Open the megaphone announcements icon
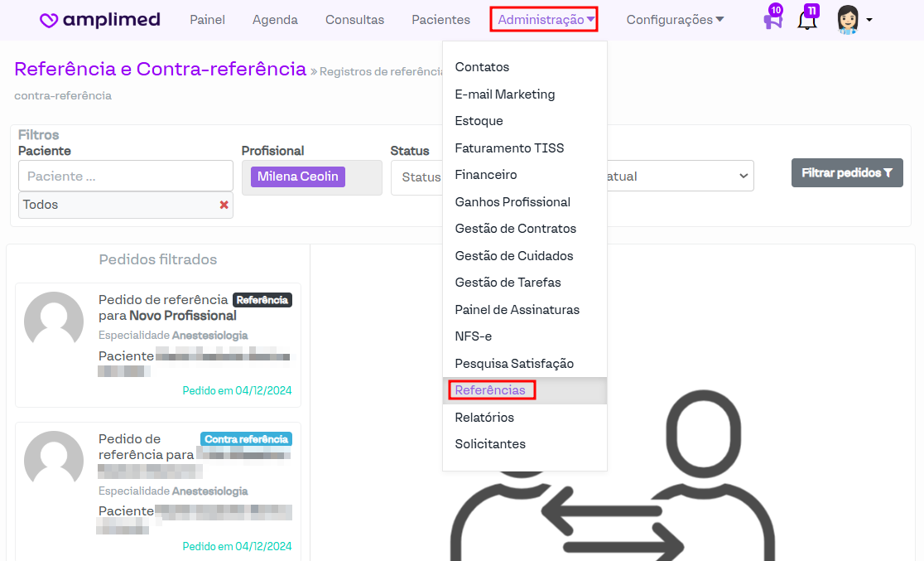The height and width of the screenshot is (561, 924). pos(772,20)
